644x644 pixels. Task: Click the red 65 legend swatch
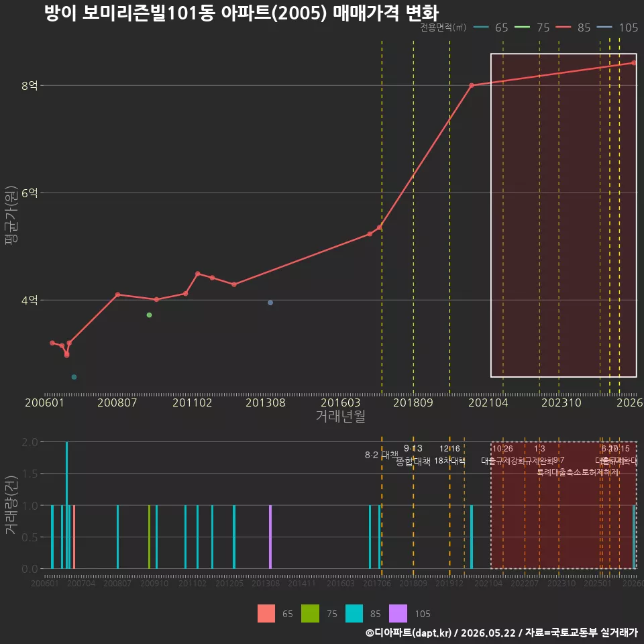[266, 613]
